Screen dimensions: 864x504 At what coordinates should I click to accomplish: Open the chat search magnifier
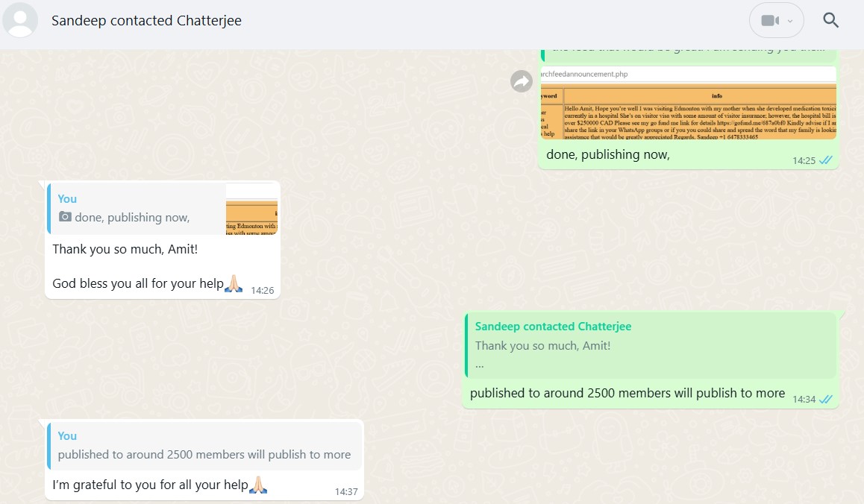831,20
